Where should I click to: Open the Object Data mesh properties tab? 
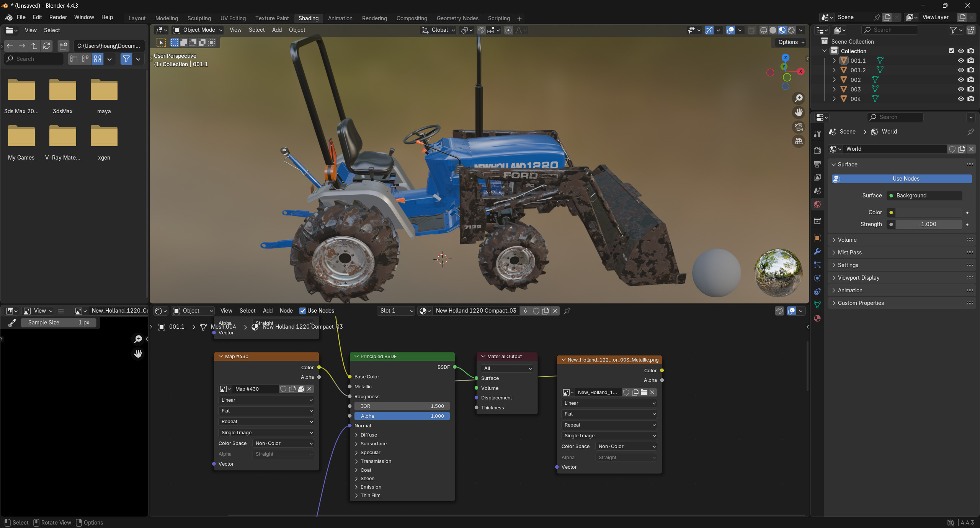(817, 305)
